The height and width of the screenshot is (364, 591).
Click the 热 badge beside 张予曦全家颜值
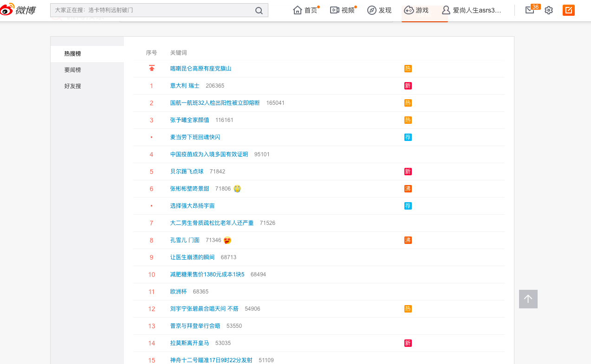tap(408, 120)
